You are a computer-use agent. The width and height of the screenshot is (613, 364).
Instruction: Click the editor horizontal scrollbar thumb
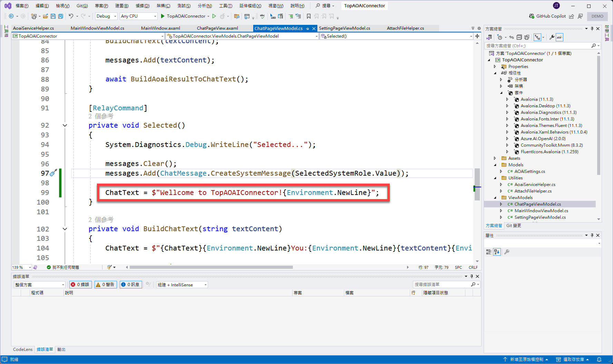(x=211, y=267)
